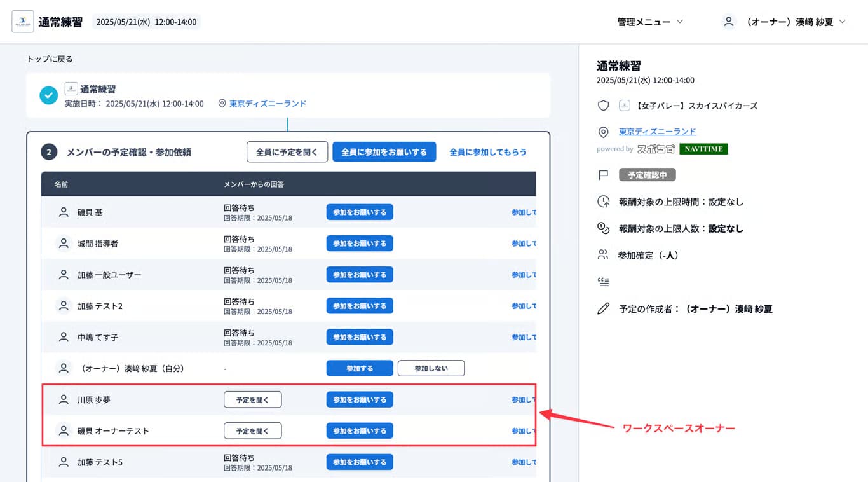Click 全員に参加してもらう link

tap(488, 152)
